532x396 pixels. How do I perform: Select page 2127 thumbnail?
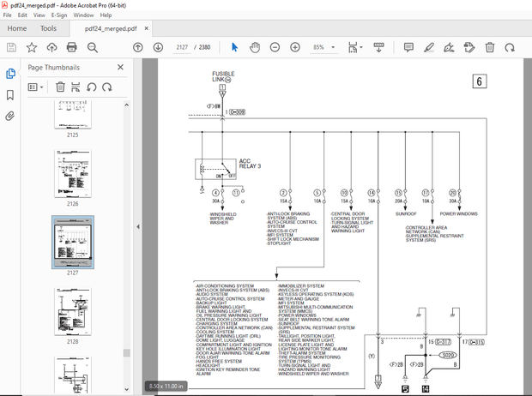click(x=73, y=243)
